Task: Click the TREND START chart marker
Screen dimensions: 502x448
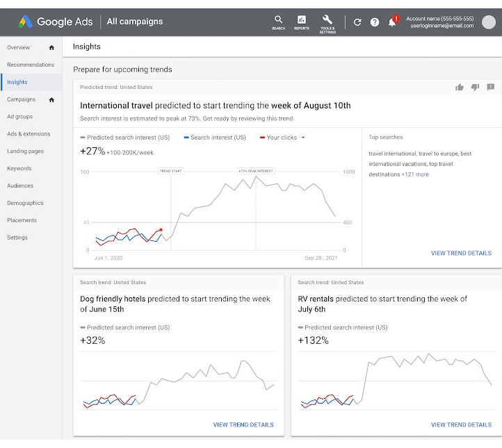Action: click(170, 171)
